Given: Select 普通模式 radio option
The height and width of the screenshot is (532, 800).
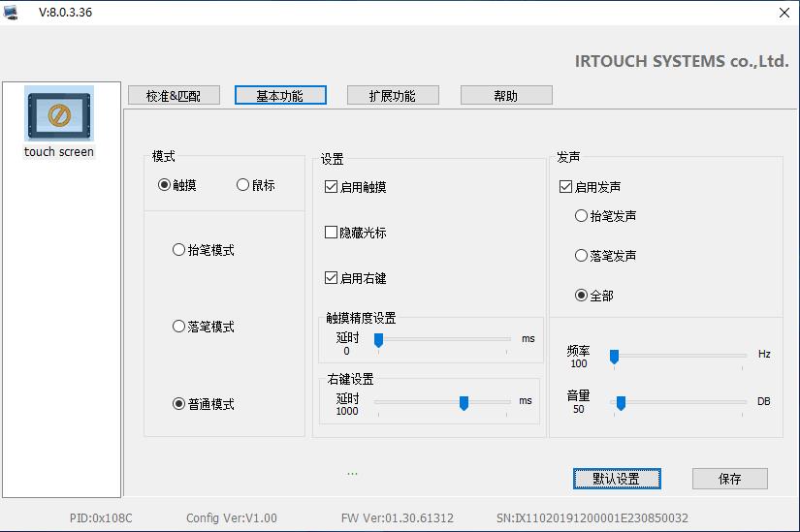Looking at the screenshot, I should coord(178,404).
